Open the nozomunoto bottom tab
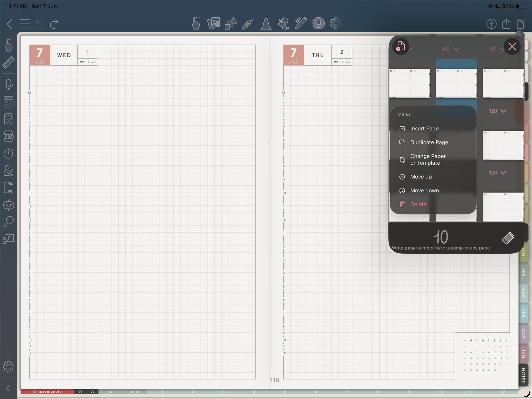 (47, 392)
